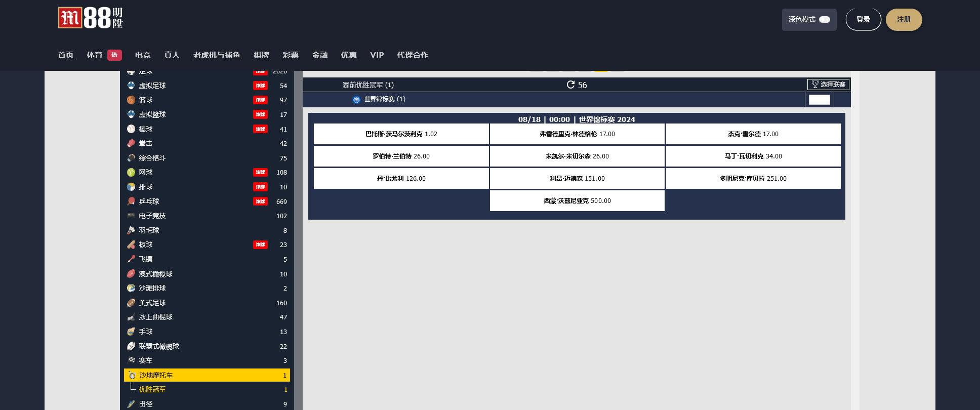
Task: Click the M88 logo
Action: [91, 19]
